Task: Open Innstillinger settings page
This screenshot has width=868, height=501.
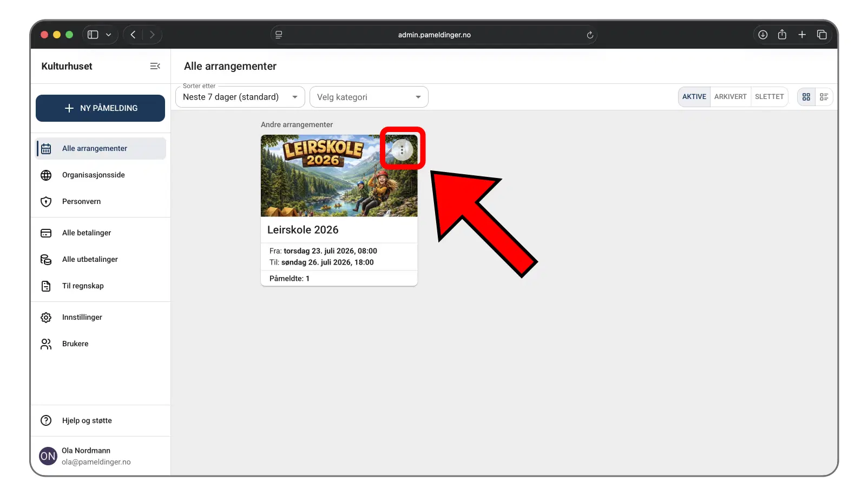Action: (82, 317)
